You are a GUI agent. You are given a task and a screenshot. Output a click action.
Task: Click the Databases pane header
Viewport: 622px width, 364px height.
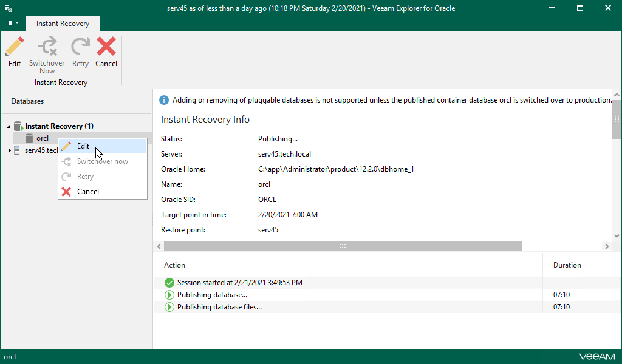point(27,101)
